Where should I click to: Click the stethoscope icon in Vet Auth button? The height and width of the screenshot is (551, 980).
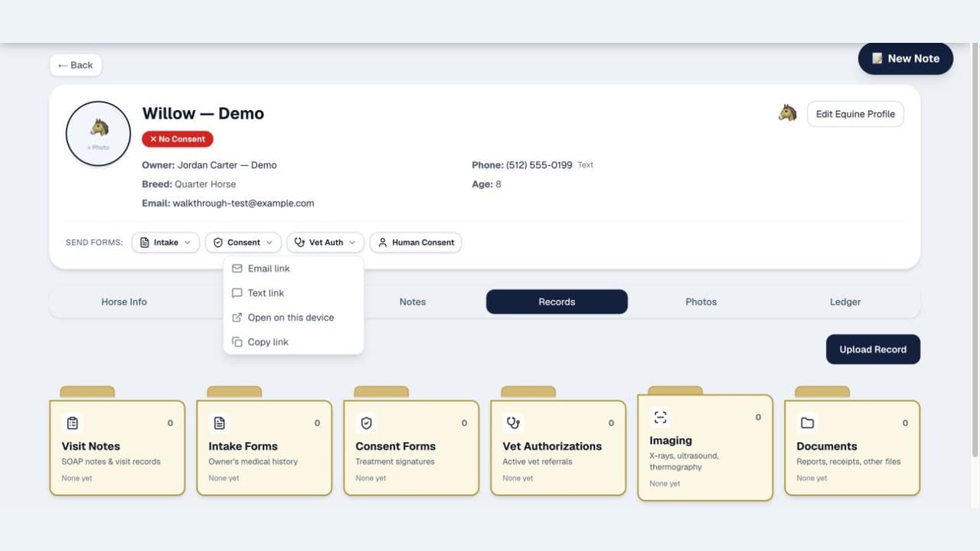(x=299, y=243)
